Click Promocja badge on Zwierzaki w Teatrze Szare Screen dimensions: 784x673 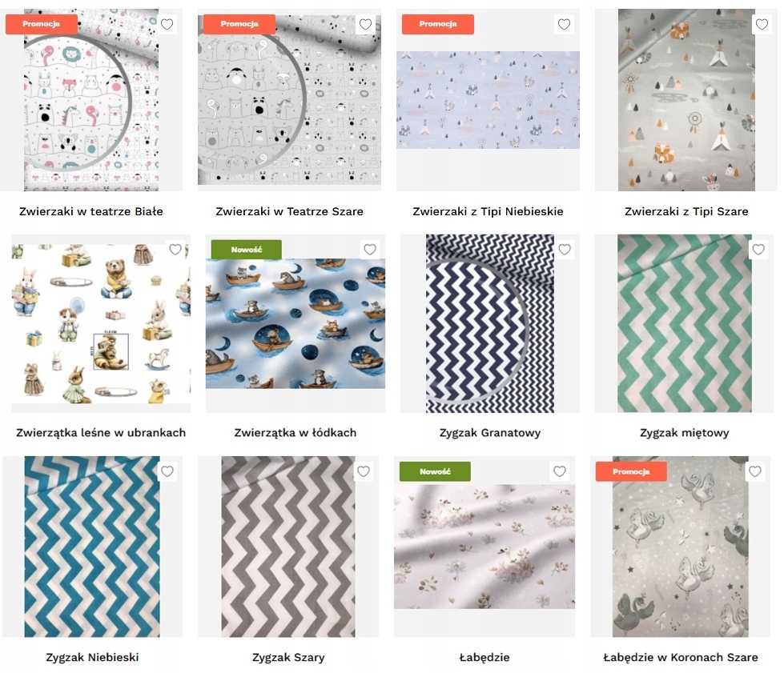coord(239,24)
